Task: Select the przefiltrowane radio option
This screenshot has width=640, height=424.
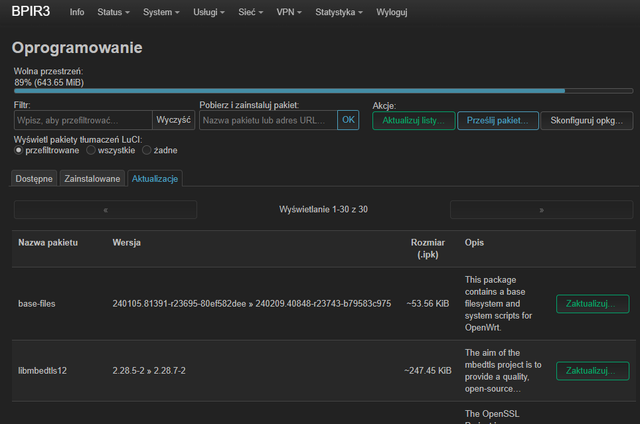Action: (18, 150)
